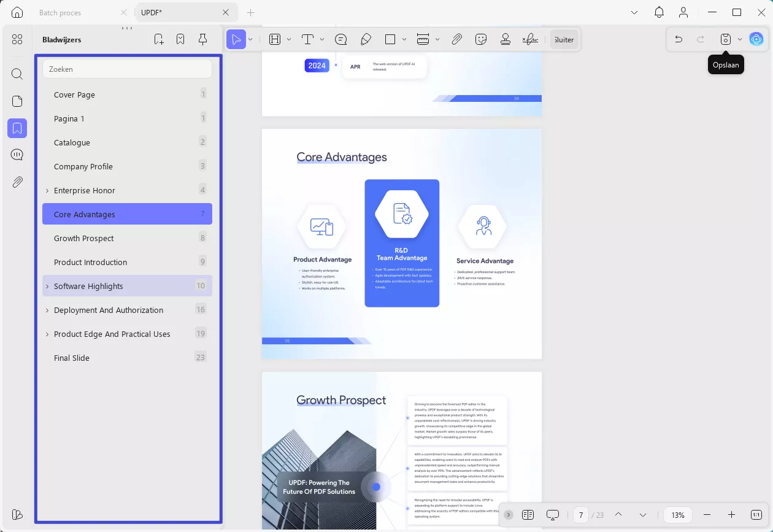Select the stamp tool
The image size is (773, 532).
(506, 39)
